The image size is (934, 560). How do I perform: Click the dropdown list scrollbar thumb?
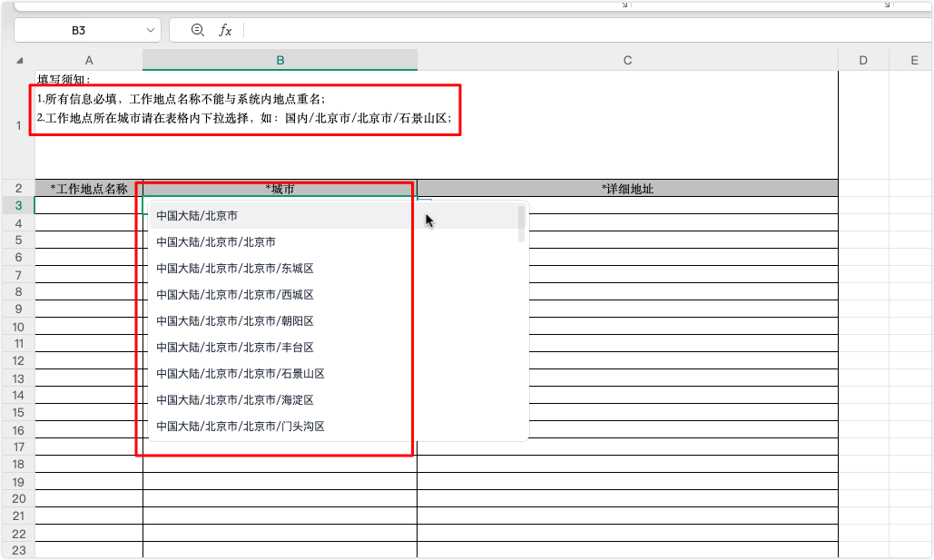521,224
